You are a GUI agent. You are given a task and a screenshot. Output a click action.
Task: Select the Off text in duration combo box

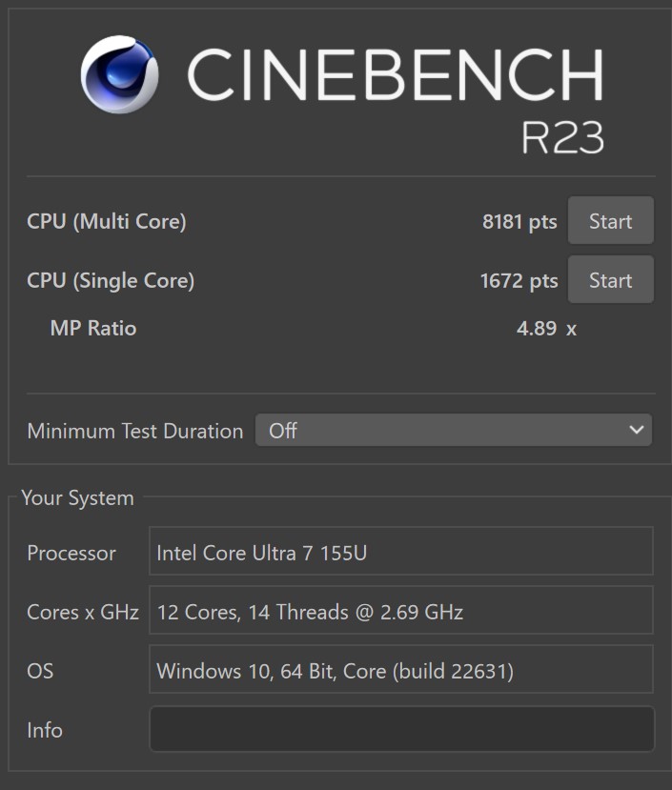pyautogui.click(x=283, y=431)
